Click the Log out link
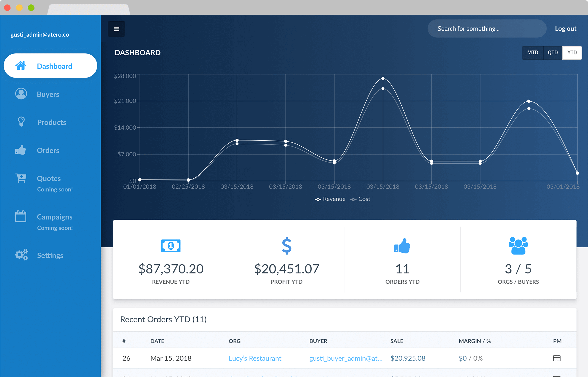The height and width of the screenshot is (377, 588). point(565,29)
